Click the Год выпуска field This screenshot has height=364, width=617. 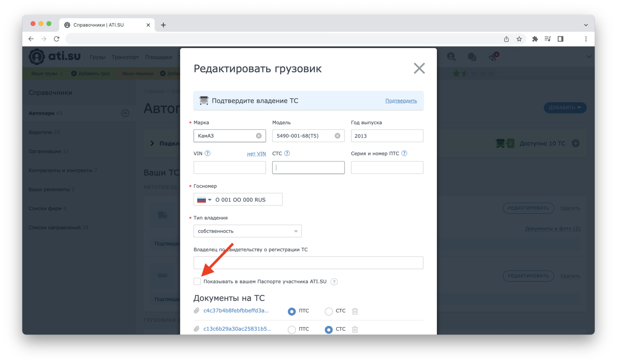(387, 136)
